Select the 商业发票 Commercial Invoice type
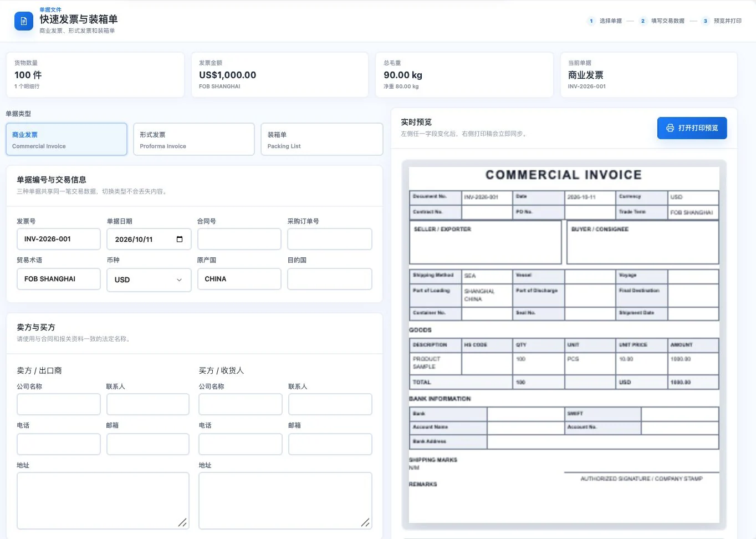This screenshot has height=539, width=756. pos(67,139)
